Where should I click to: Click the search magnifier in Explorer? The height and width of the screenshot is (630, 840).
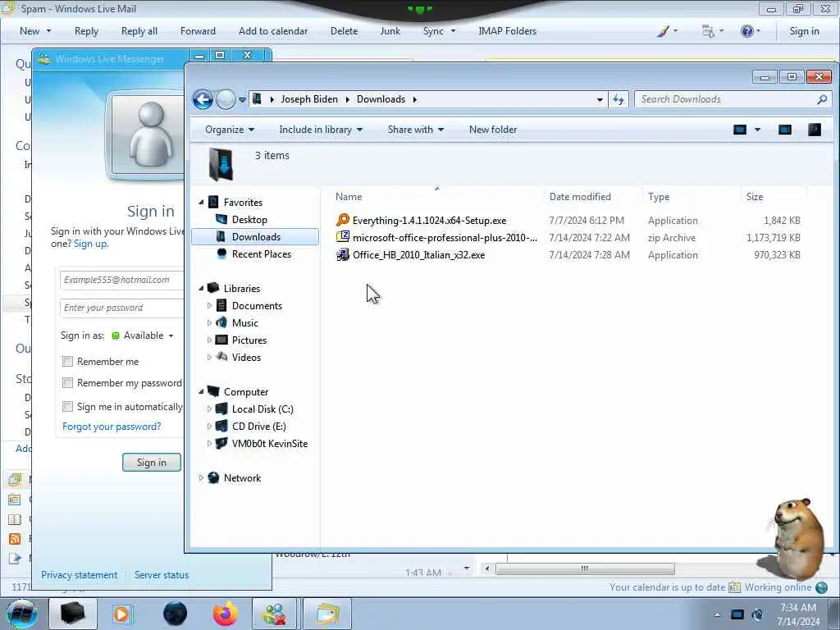pyautogui.click(x=822, y=99)
